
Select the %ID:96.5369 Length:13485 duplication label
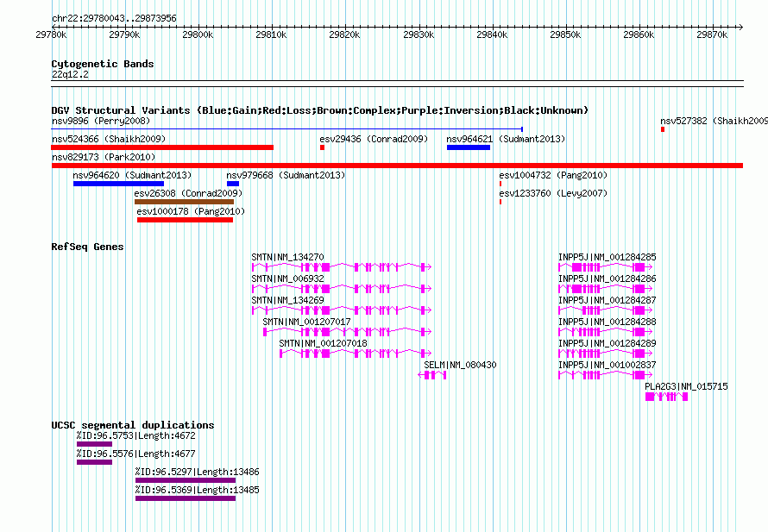pyautogui.click(x=198, y=490)
